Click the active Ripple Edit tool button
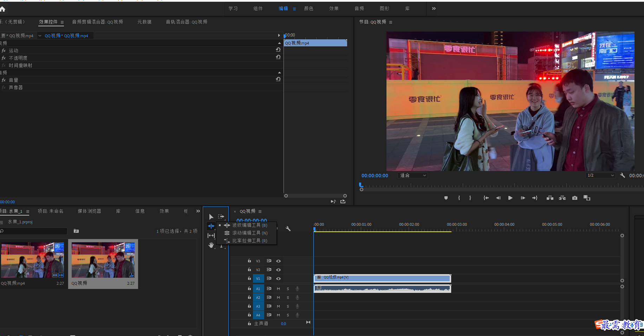 (211, 226)
